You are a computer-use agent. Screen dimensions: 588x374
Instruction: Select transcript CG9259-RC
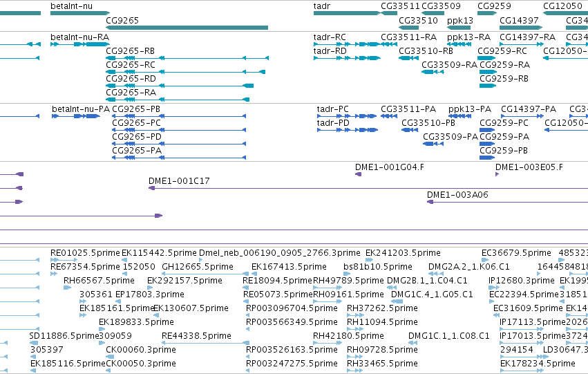tap(486, 58)
